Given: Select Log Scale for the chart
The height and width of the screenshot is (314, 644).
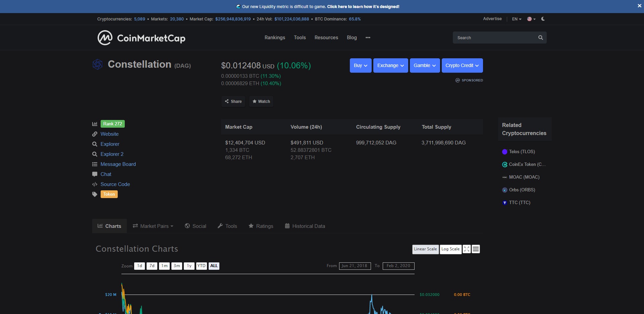Looking at the screenshot, I should tap(450, 249).
